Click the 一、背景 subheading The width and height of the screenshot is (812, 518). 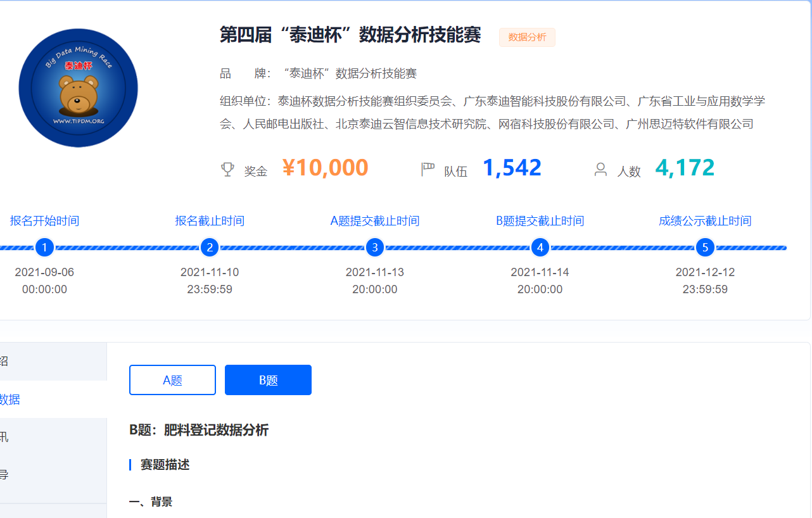click(151, 502)
